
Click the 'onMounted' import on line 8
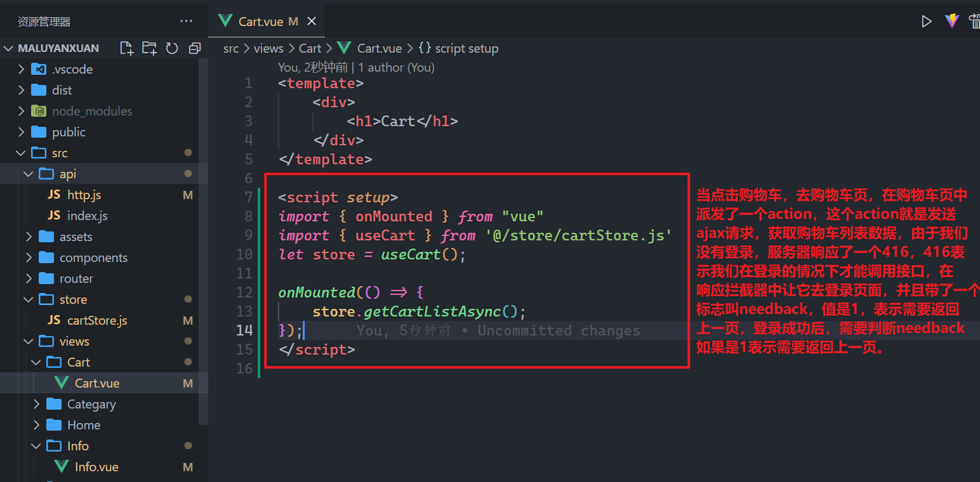point(394,216)
